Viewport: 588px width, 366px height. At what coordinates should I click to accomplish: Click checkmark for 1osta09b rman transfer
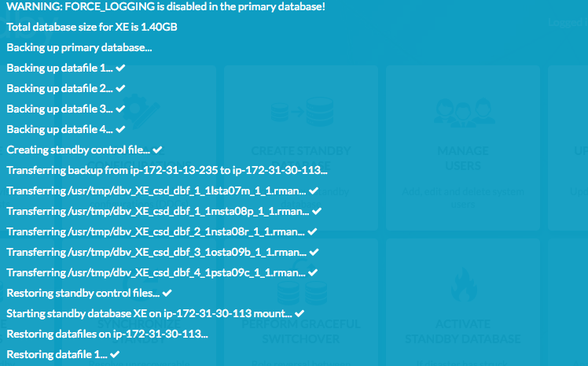coord(314,252)
